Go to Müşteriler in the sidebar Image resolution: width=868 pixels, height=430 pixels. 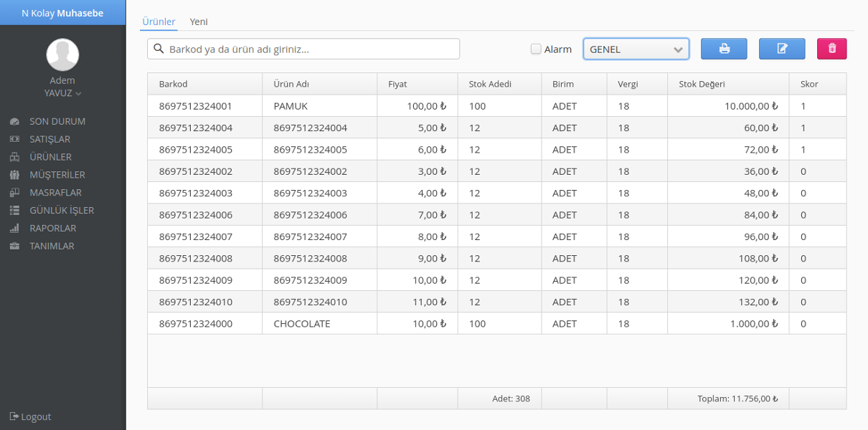point(57,175)
